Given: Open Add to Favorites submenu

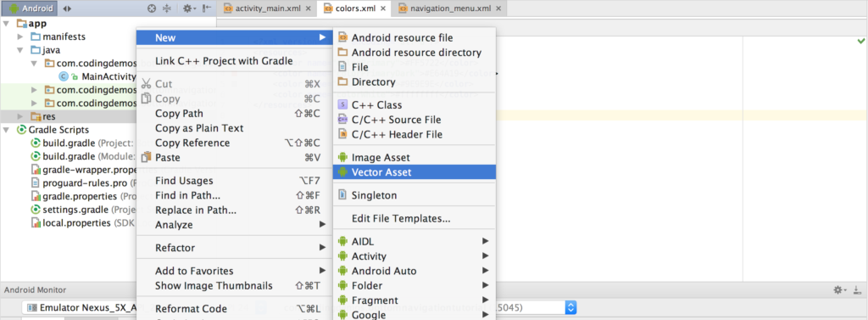Looking at the screenshot, I should pyautogui.click(x=235, y=272).
